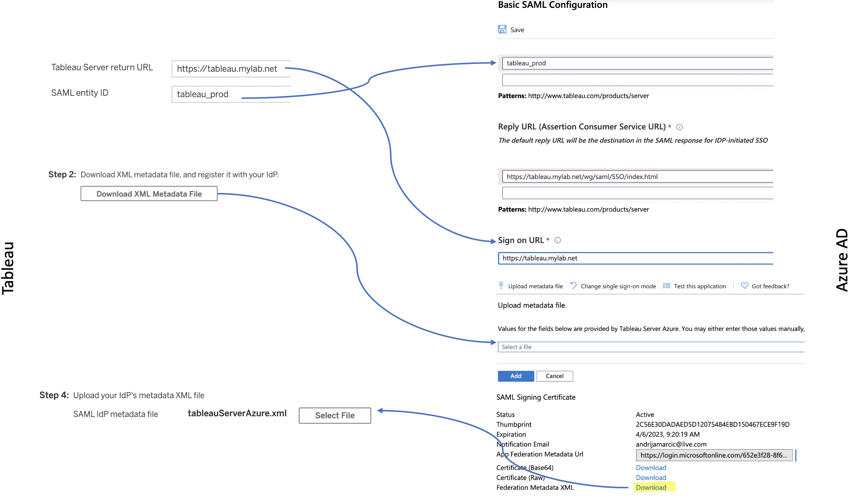This screenshot has width=854, height=504.
Task: Open Upload metadata file toolbar option
Action: tap(535, 286)
